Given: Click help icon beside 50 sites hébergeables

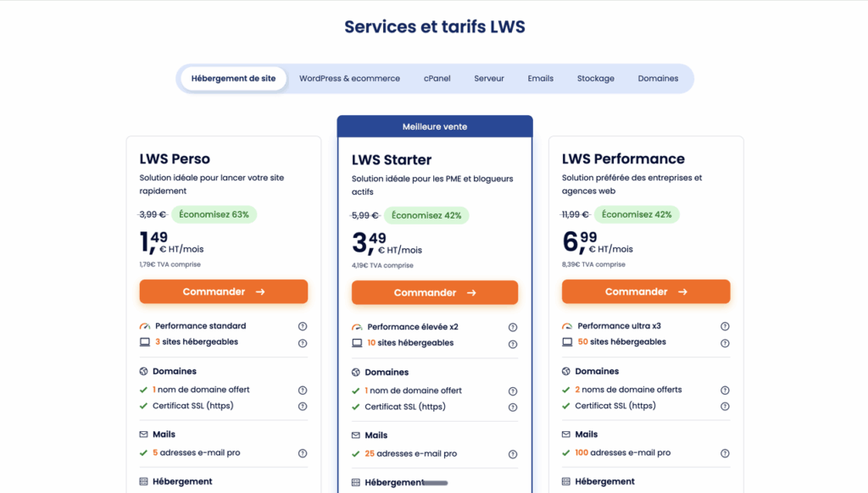Looking at the screenshot, I should tap(725, 343).
